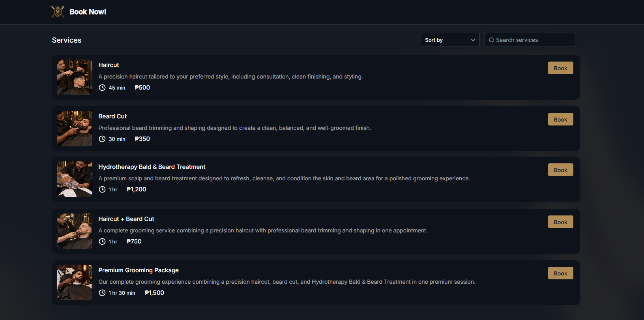
Task: Book the Haircut + Beard Cut service
Action: 561,222
